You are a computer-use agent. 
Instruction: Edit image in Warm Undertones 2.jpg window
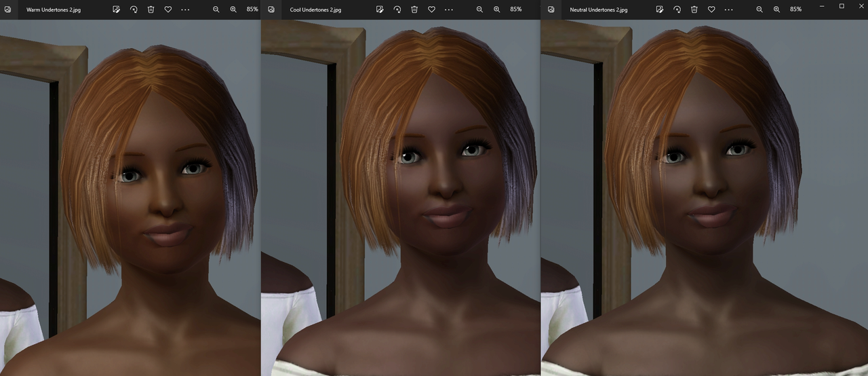click(x=117, y=10)
